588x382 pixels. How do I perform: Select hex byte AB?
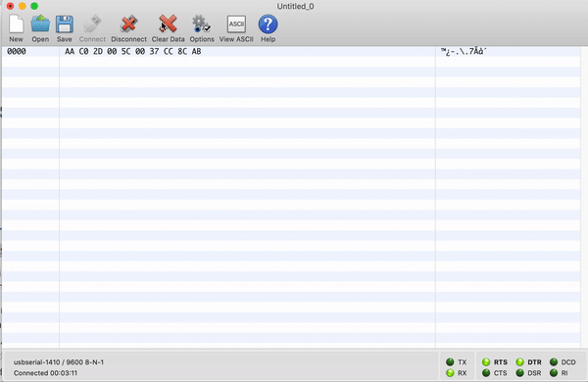[197, 51]
